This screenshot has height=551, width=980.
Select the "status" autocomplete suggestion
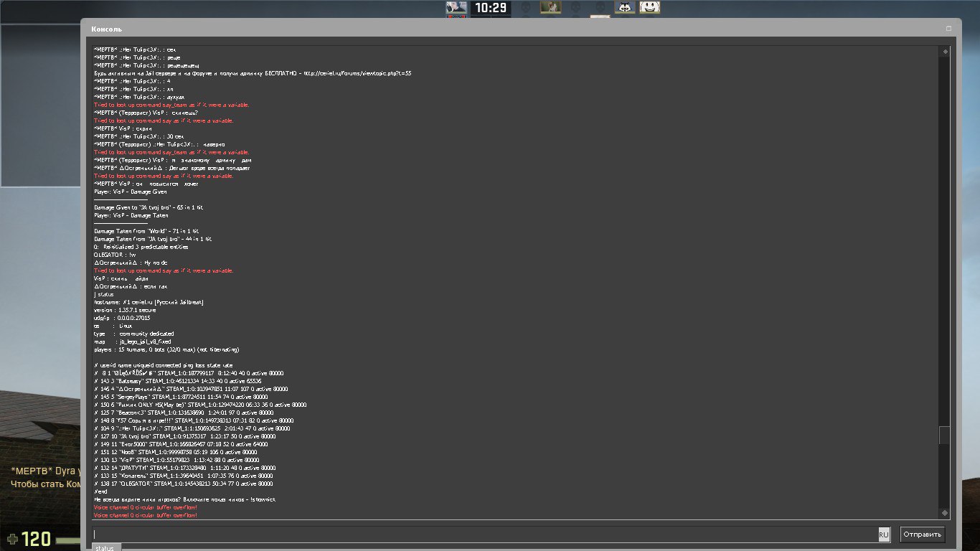[x=105, y=548]
